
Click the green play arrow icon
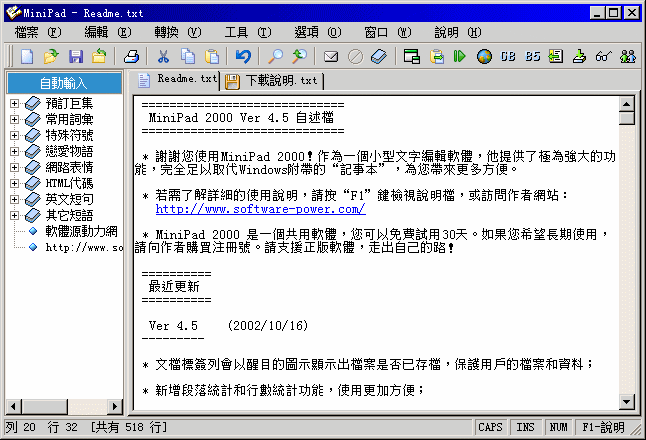point(459,56)
